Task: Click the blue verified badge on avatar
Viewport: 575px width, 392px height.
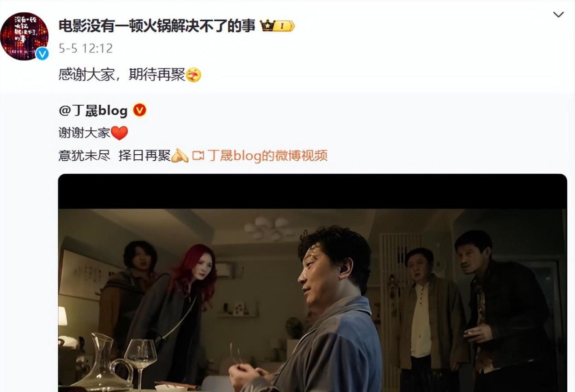Action: [42, 54]
